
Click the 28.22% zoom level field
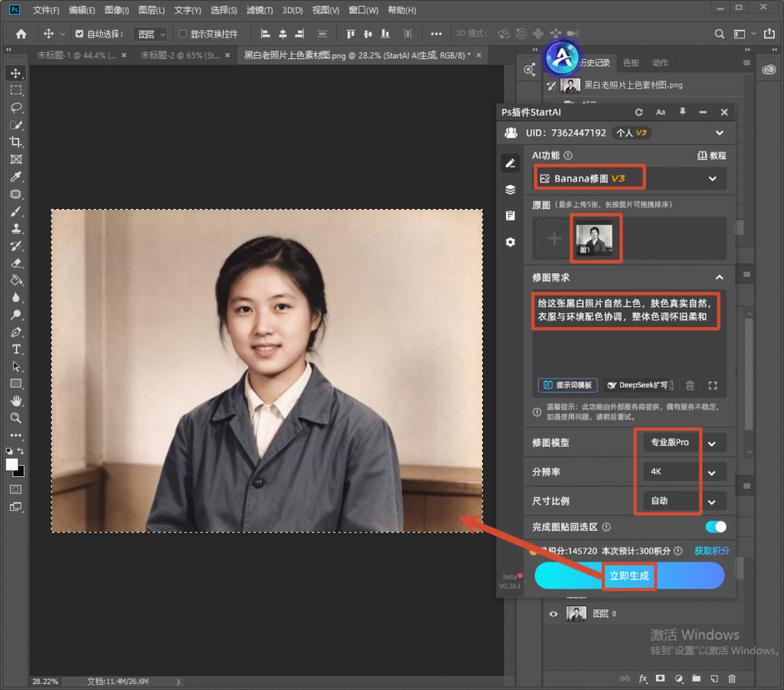coord(45,681)
